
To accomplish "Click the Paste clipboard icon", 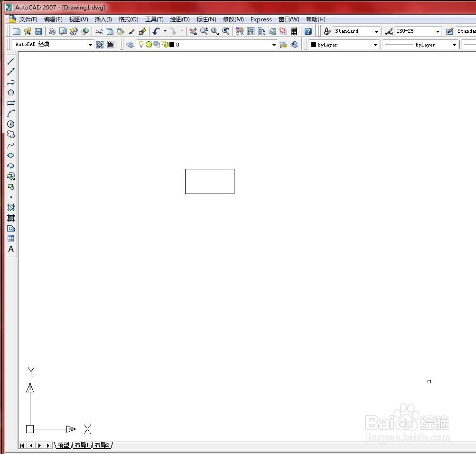I will point(120,31).
